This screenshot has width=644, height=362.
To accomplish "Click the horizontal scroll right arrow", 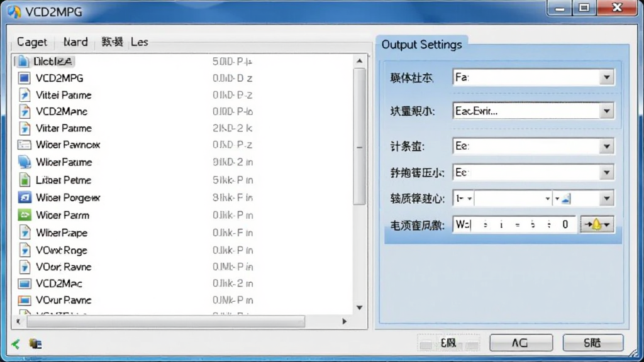I will click(344, 321).
